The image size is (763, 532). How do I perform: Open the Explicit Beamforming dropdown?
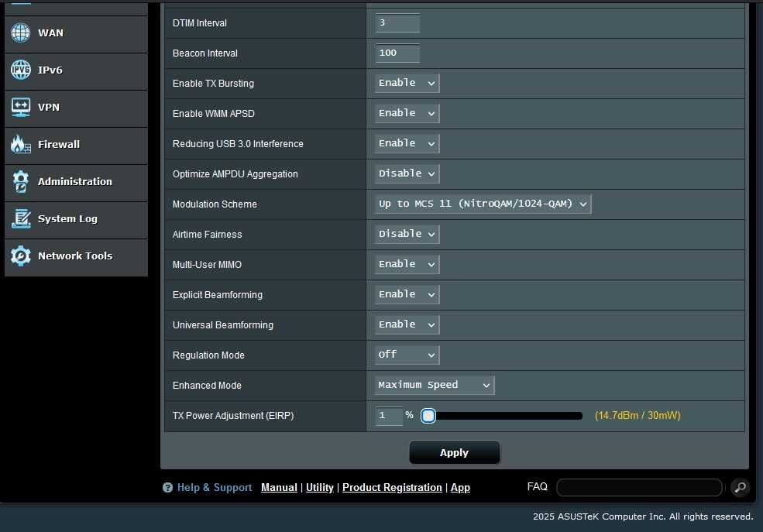click(x=407, y=294)
